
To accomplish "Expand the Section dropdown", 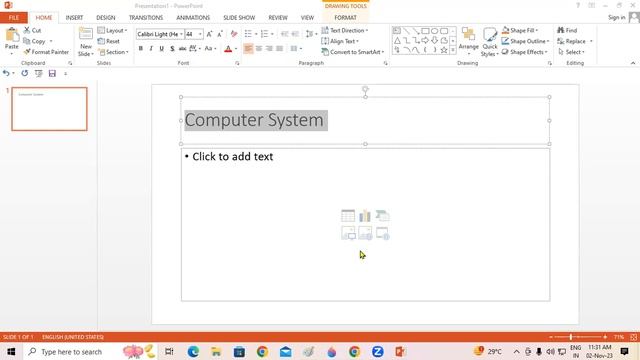I will click(x=113, y=52).
